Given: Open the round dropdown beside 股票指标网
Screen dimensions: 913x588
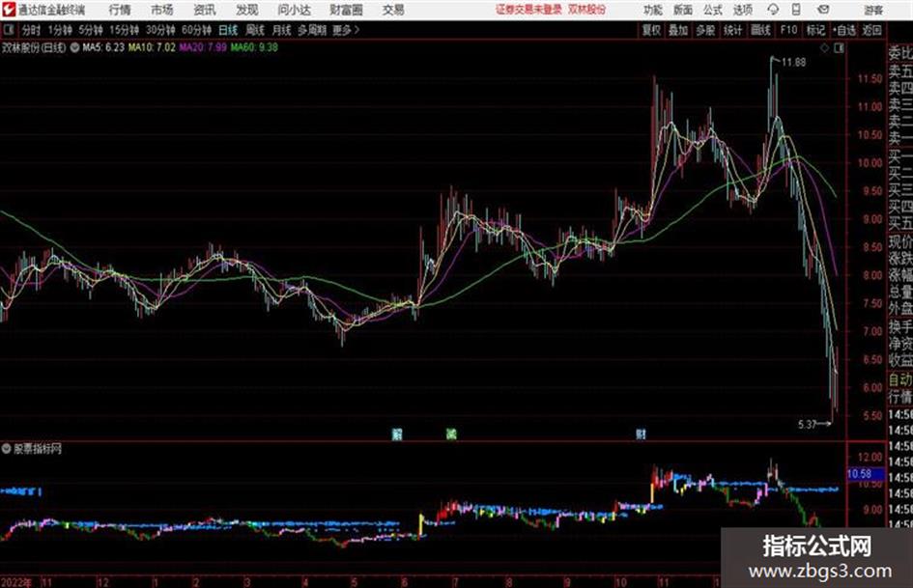Looking at the screenshot, I should [7, 449].
